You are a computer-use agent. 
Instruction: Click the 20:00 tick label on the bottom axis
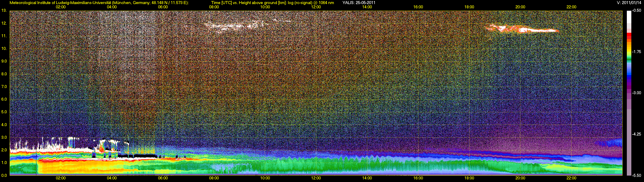pos(520,178)
